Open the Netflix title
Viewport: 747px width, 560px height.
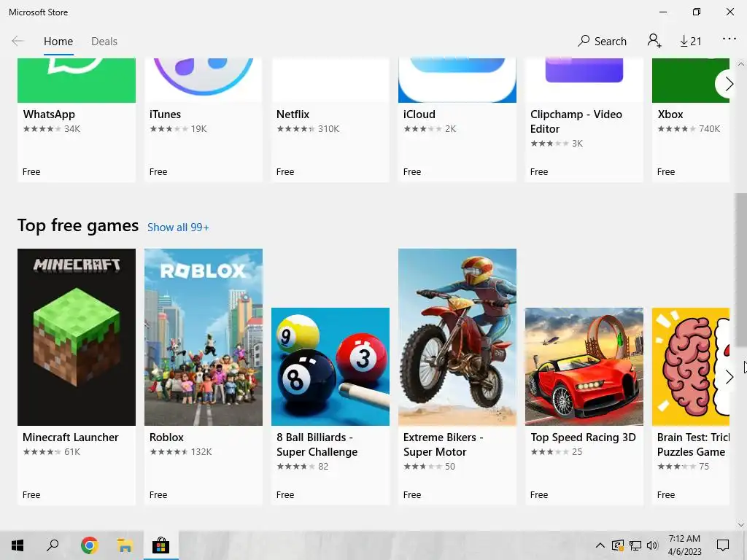click(x=293, y=114)
